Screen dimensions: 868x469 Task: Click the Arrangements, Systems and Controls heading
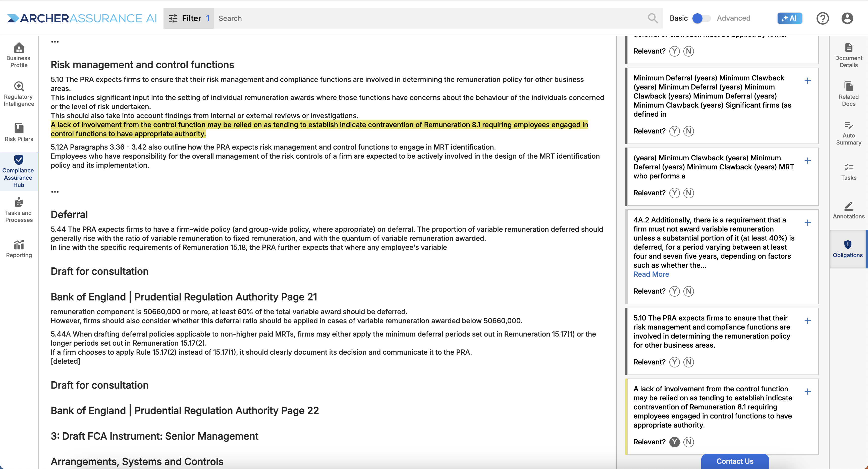pos(137,461)
